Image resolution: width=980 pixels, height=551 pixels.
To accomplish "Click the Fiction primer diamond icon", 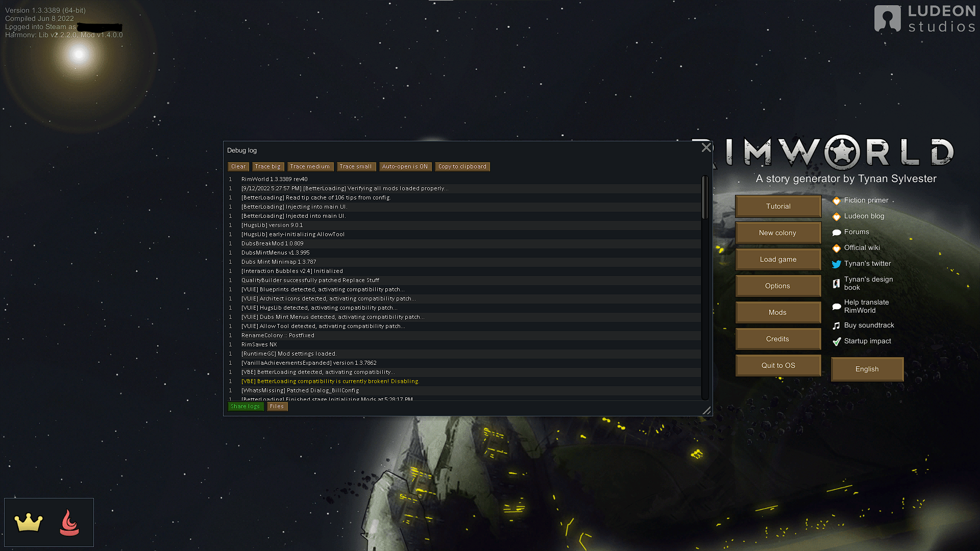I will 837,201.
